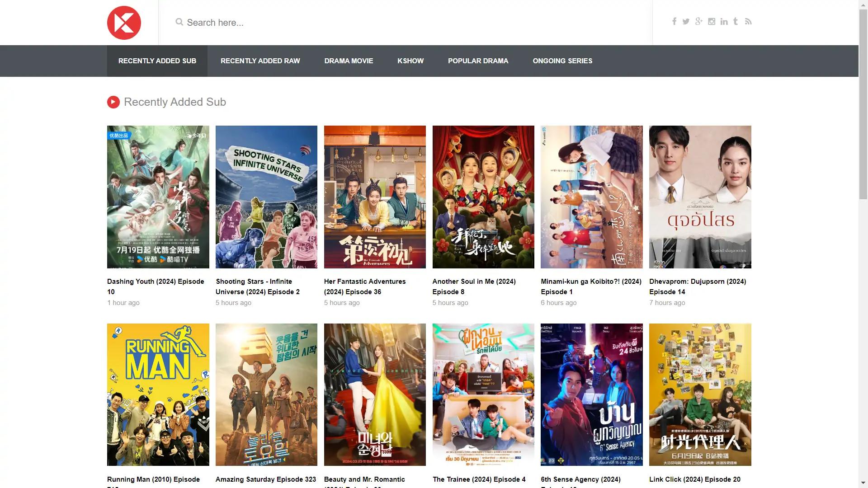Open the Tumblr icon
This screenshot has width=868, height=488.
coord(736,21)
